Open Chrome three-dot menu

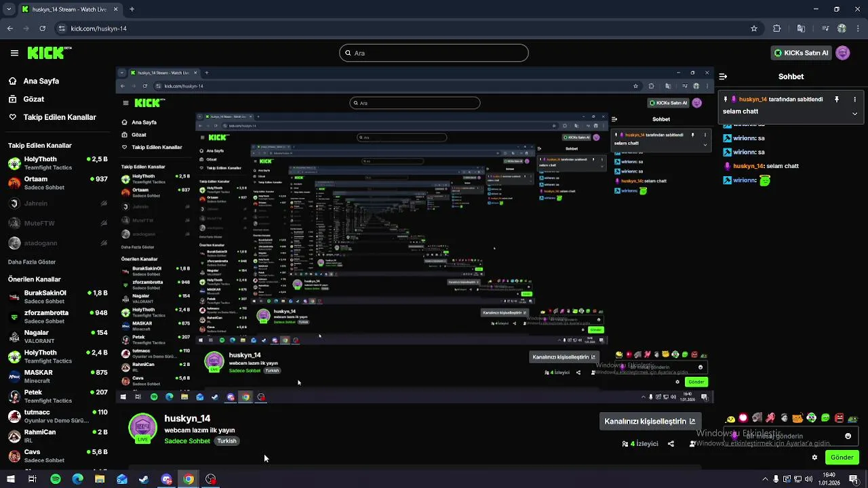pyautogui.click(x=858, y=28)
